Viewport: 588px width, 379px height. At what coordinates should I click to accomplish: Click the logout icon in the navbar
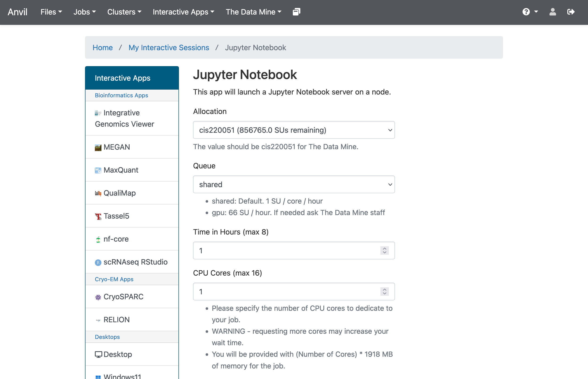point(571,11)
